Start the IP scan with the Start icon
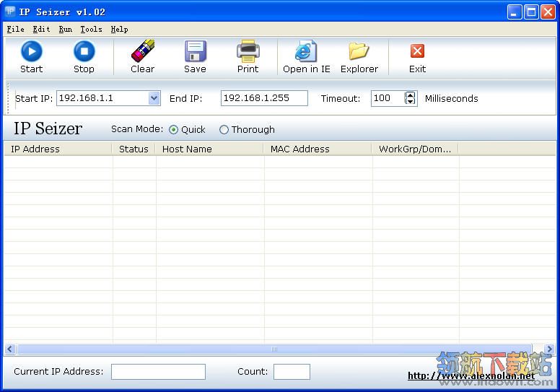Viewport: 560px width, 392px height. click(x=32, y=51)
